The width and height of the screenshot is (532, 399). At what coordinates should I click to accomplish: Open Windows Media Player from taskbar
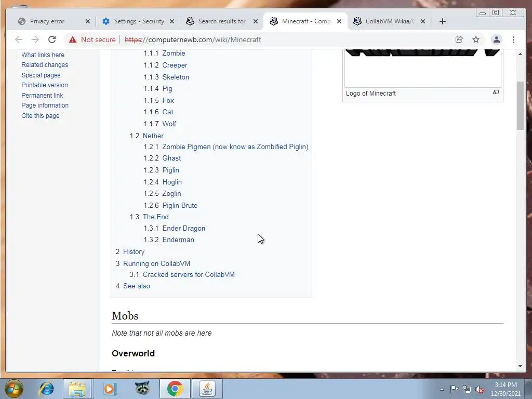click(110, 389)
